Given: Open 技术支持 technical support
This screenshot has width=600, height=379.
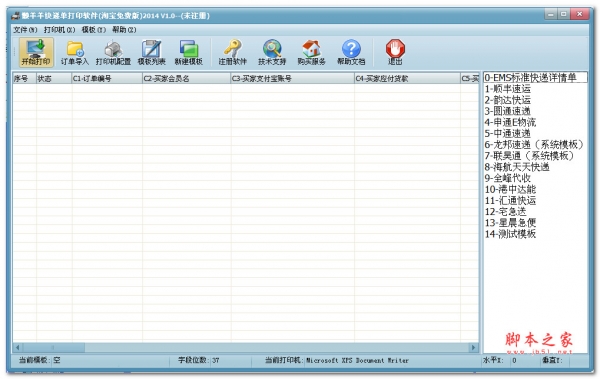Looking at the screenshot, I should 272,52.
